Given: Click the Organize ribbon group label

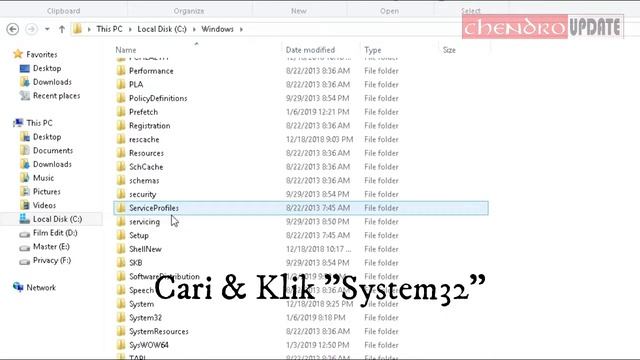Looking at the screenshot, I should click(189, 11).
